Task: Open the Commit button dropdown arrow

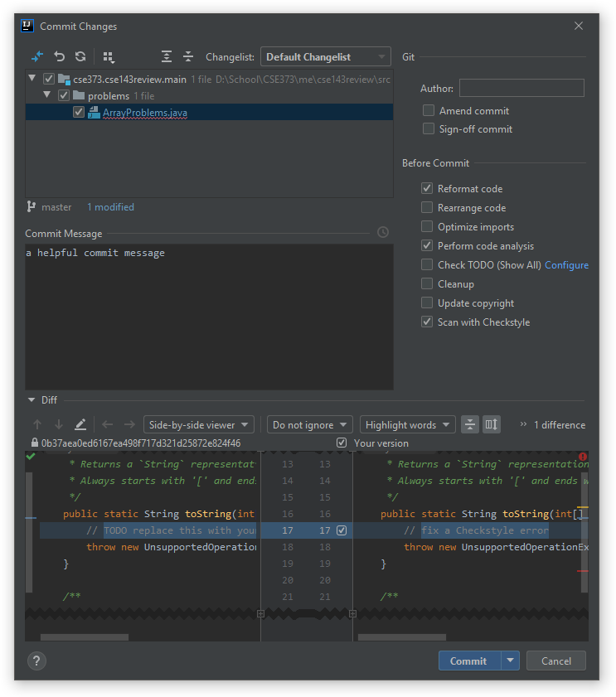Action: pyautogui.click(x=510, y=661)
